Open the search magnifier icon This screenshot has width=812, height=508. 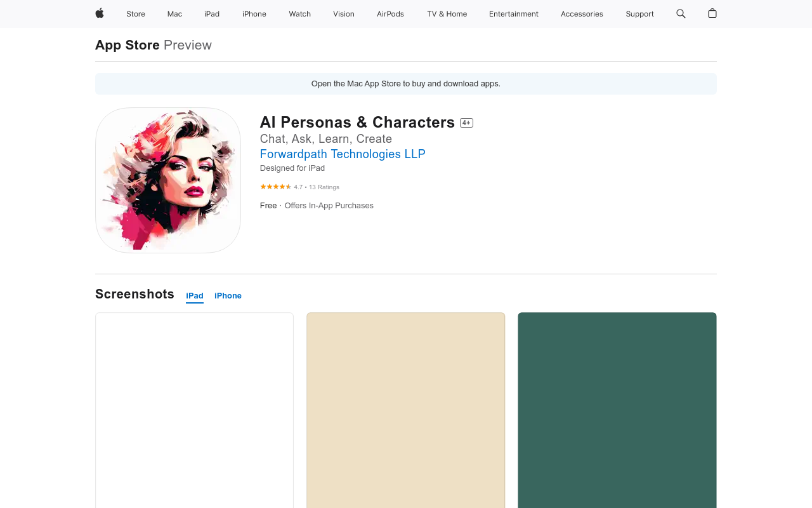point(681,13)
